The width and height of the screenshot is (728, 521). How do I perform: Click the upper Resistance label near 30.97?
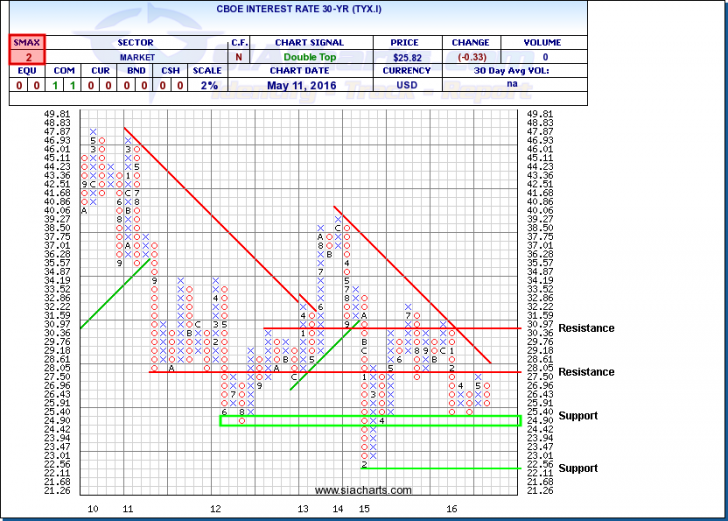(x=586, y=328)
